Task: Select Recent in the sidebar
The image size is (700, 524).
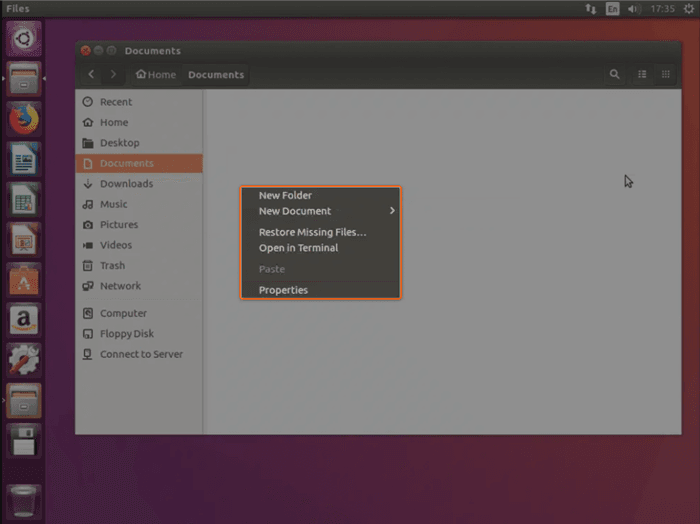Action: 139,102
